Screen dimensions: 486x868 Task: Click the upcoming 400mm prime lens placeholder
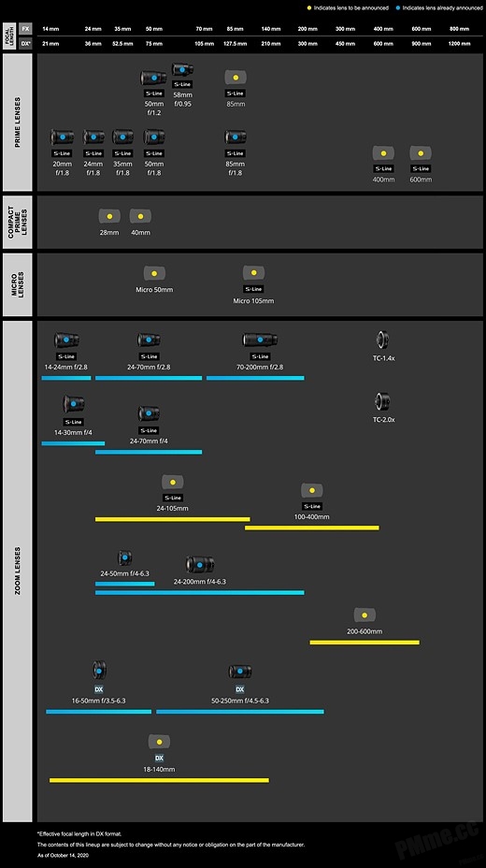click(383, 153)
